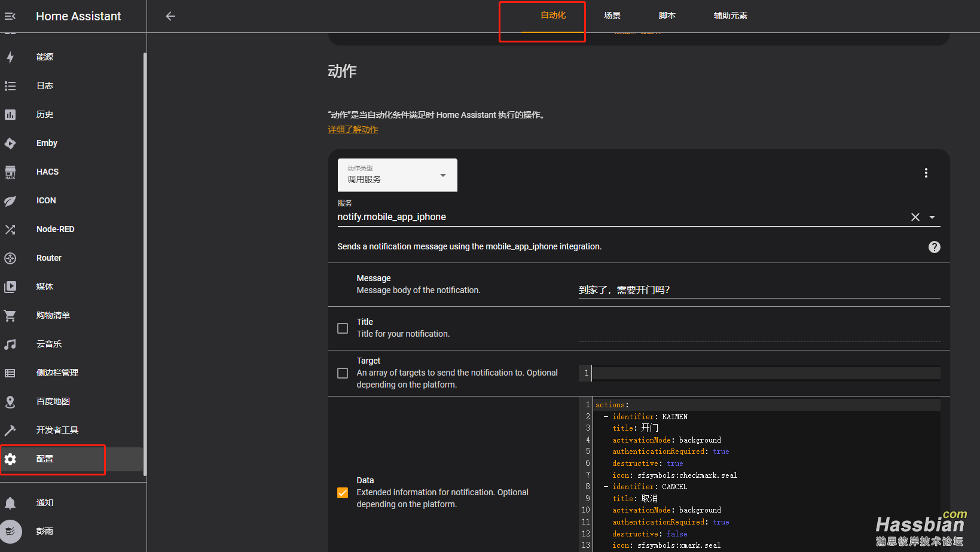Go back with the arrow icon
Screen dimensions: 980x552
(170, 16)
